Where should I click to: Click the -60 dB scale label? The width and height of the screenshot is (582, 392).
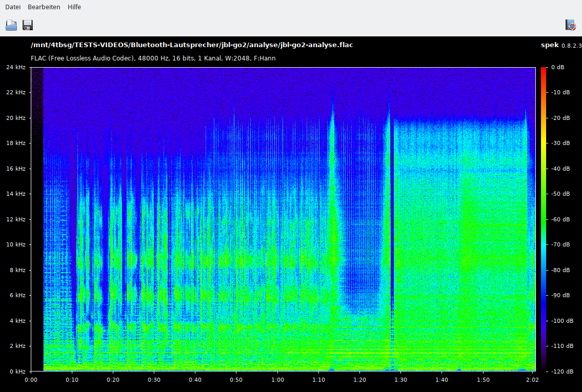559,219
